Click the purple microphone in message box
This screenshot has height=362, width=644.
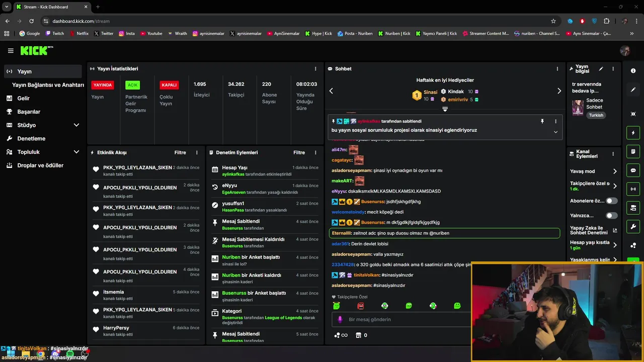340,319
